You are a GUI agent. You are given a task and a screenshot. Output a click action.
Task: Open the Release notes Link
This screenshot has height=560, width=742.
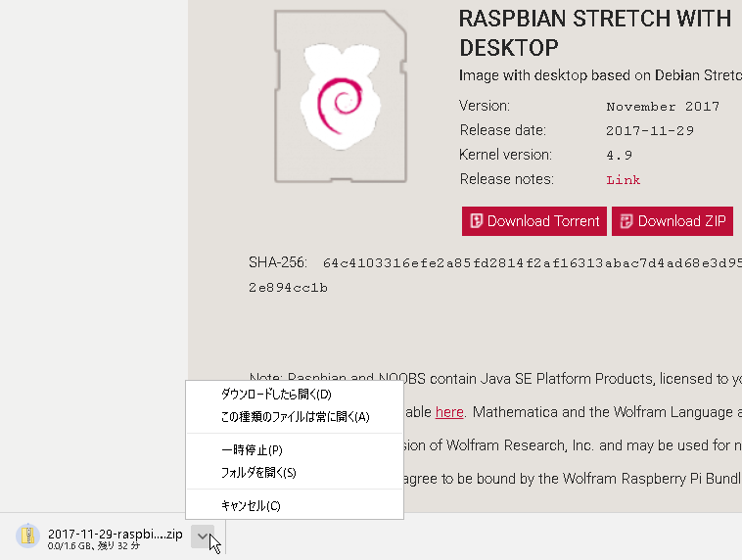tap(623, 180)
